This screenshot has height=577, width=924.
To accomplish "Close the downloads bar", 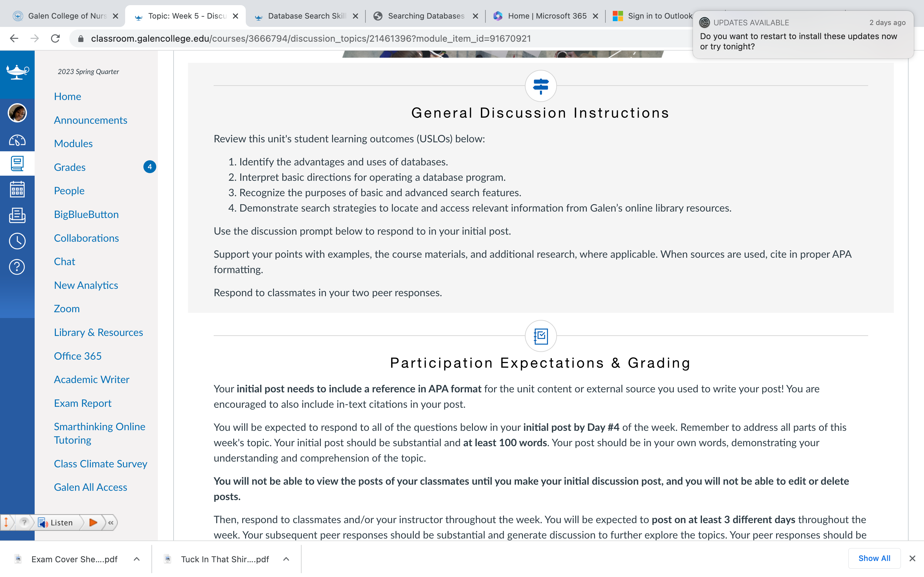I will (912, 558).
